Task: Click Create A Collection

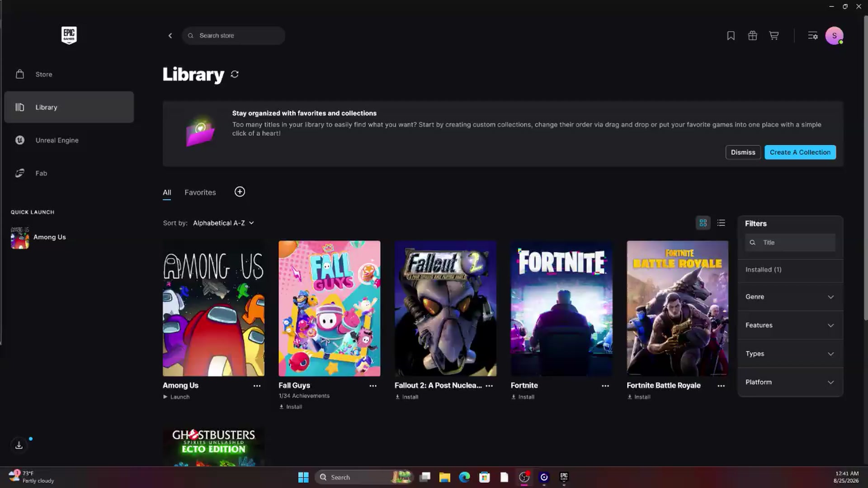Action: 800,152
